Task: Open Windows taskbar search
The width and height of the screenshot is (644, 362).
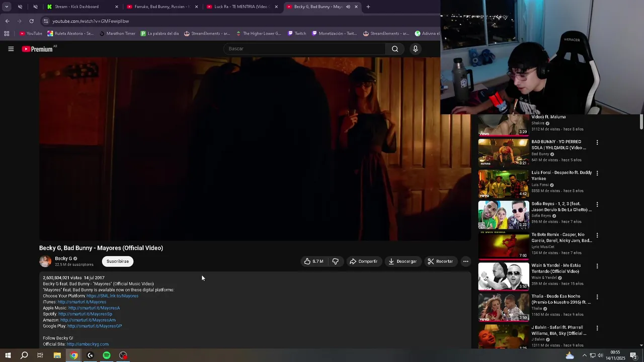Action: 24,355
